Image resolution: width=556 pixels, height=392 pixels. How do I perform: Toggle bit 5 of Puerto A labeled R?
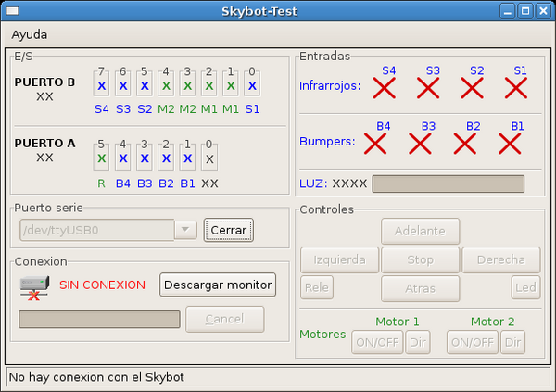pyautogui.click(x=101, y=158)
